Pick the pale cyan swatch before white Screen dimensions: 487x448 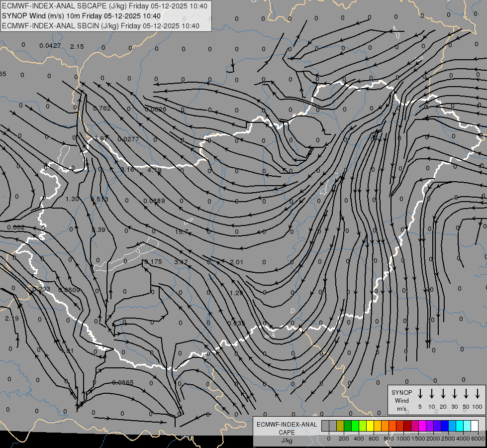(467, 426)
